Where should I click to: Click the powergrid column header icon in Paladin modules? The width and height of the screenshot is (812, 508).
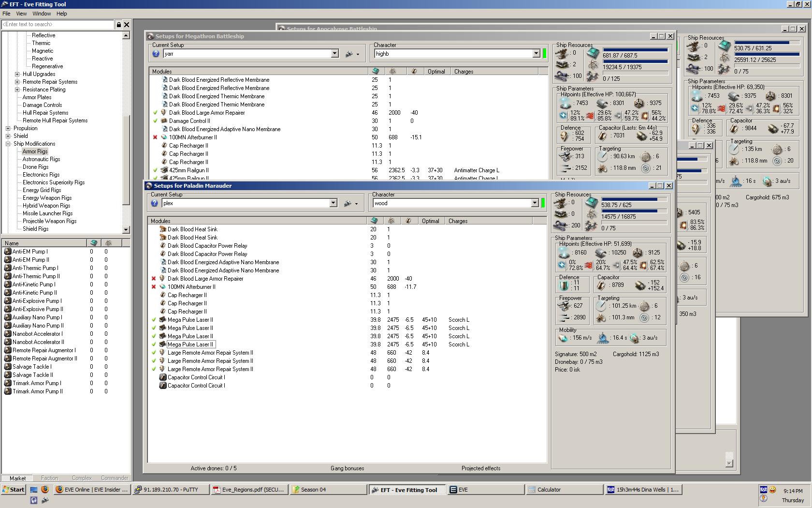tap(391, 221)
